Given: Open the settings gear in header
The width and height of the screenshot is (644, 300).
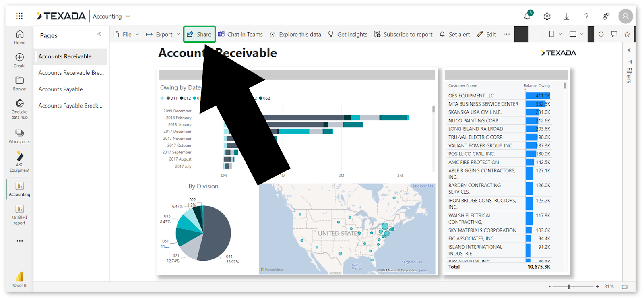Looking at the screenshot, I should pos(547,16).
